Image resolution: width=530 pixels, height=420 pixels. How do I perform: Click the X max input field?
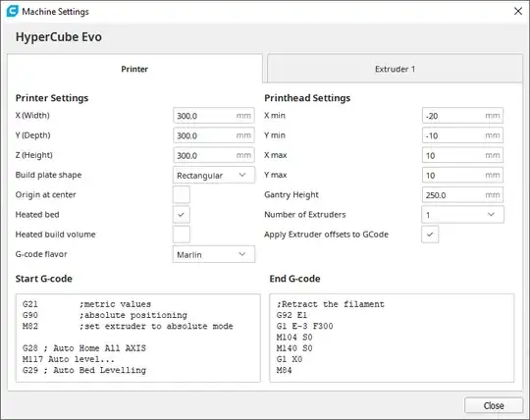(x=462, y=155)
